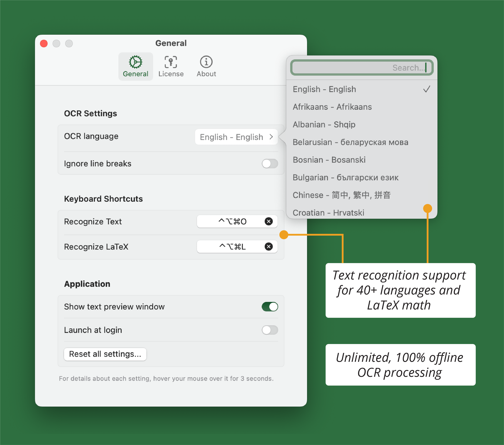Toggle Ignore line breaks on

(270, 163)
